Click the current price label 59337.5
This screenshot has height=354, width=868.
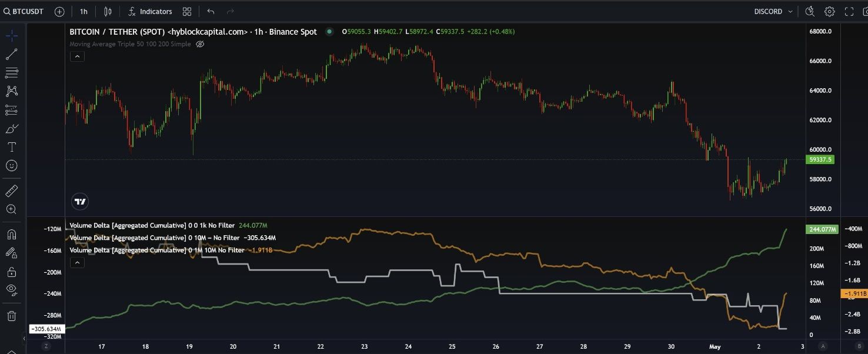coord(821,159)
